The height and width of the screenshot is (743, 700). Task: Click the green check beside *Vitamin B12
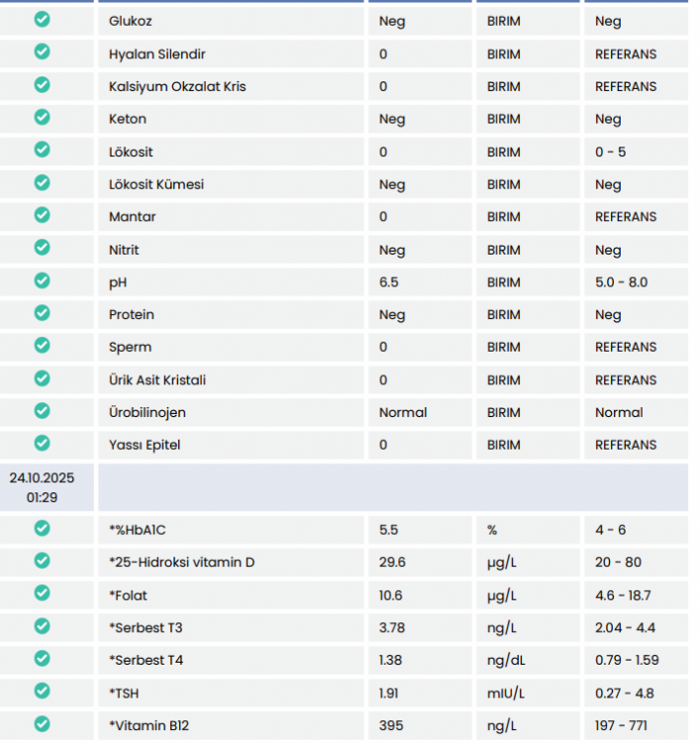pos(43,724)
